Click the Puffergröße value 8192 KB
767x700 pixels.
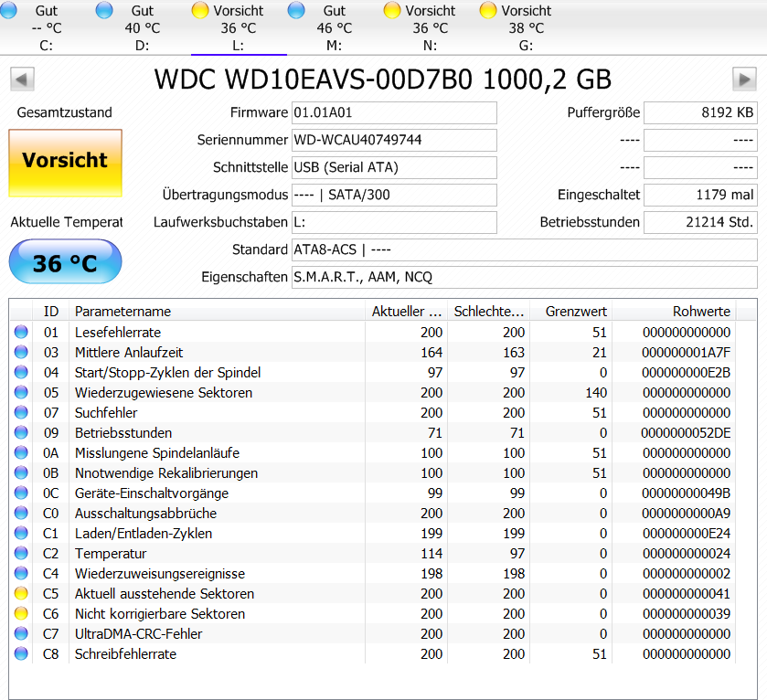[700, 113]
